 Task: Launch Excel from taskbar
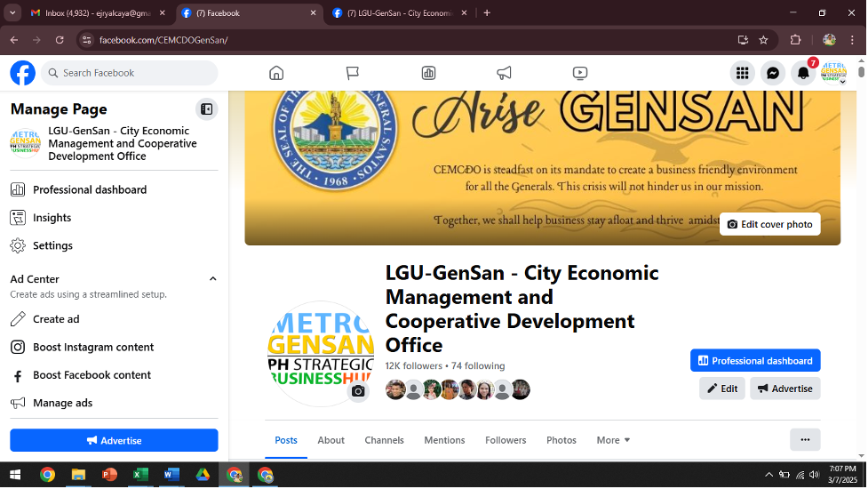(x=140, y=475)
